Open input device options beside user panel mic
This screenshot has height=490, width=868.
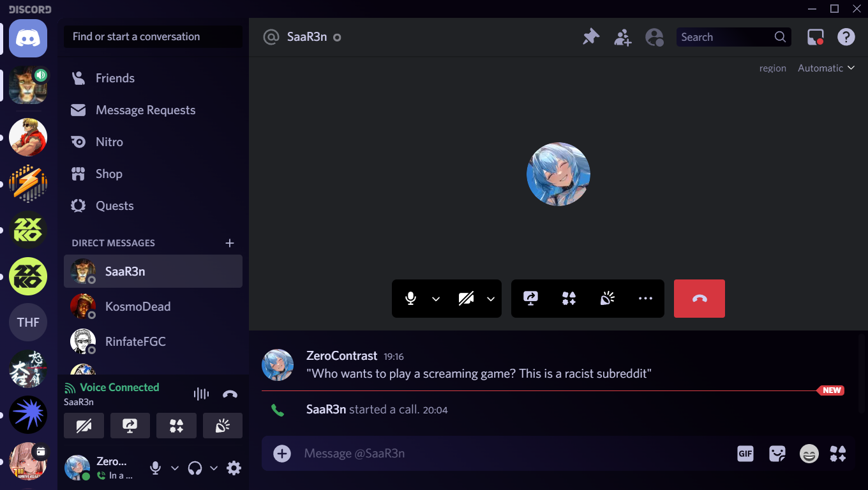tap(174, 468)
